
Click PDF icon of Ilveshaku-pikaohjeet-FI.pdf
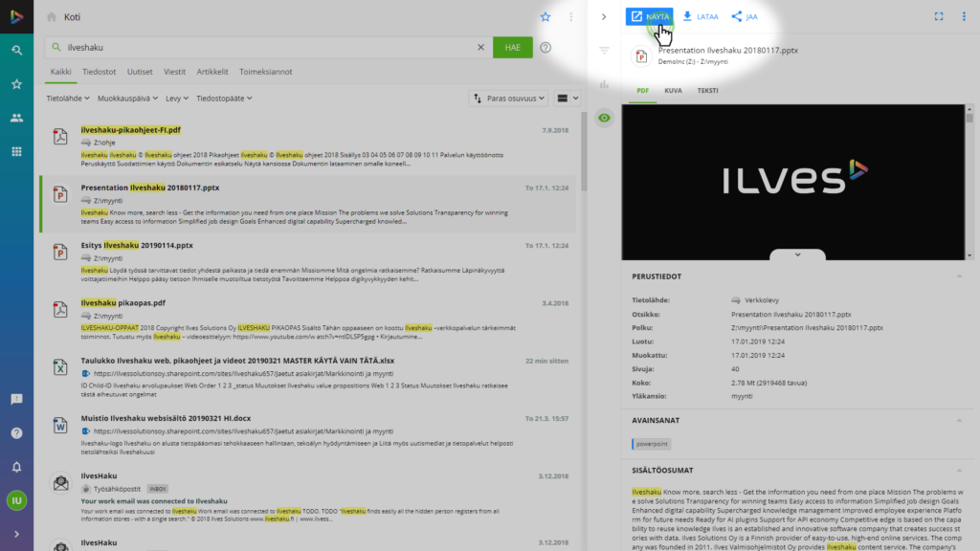click(60, 137)
